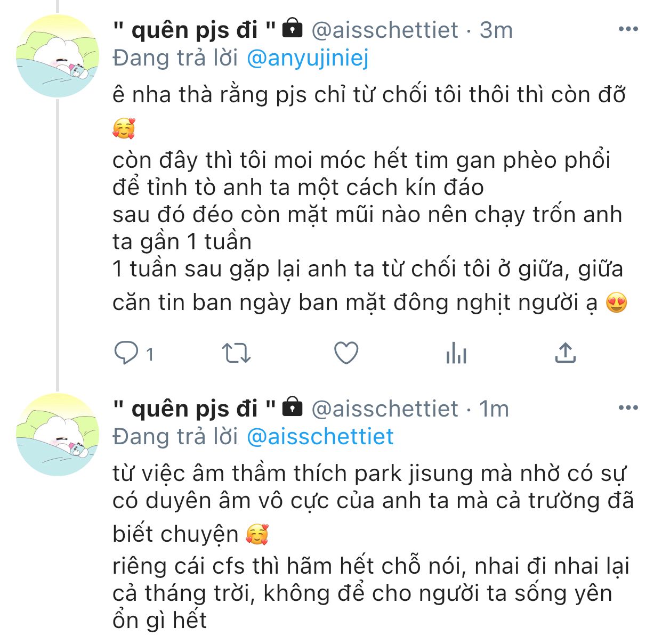Open the 1m timestamp of second tweet

click(494, 409)
